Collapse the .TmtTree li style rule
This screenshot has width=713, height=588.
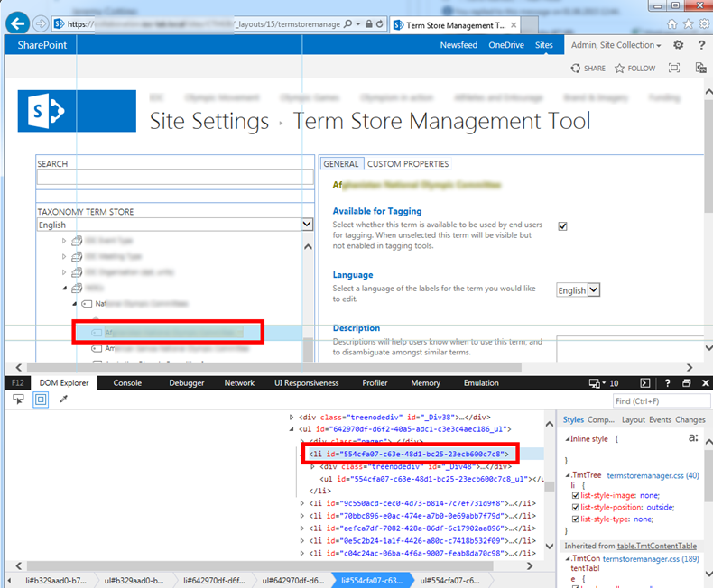point(568,475)
